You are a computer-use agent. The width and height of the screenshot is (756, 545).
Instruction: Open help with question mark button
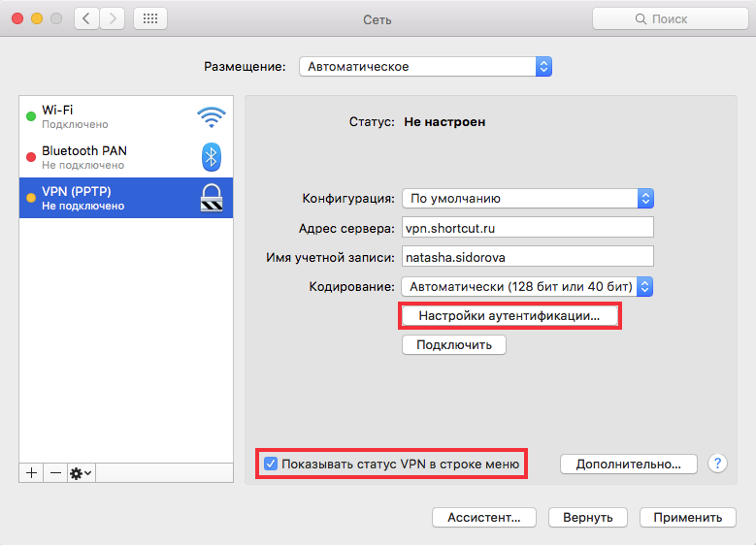(717, 464)
